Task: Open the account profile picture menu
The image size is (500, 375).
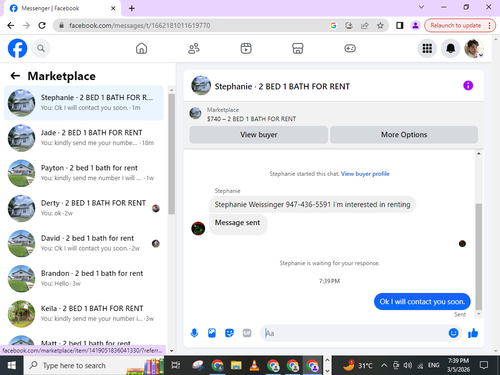Action: 474,49
